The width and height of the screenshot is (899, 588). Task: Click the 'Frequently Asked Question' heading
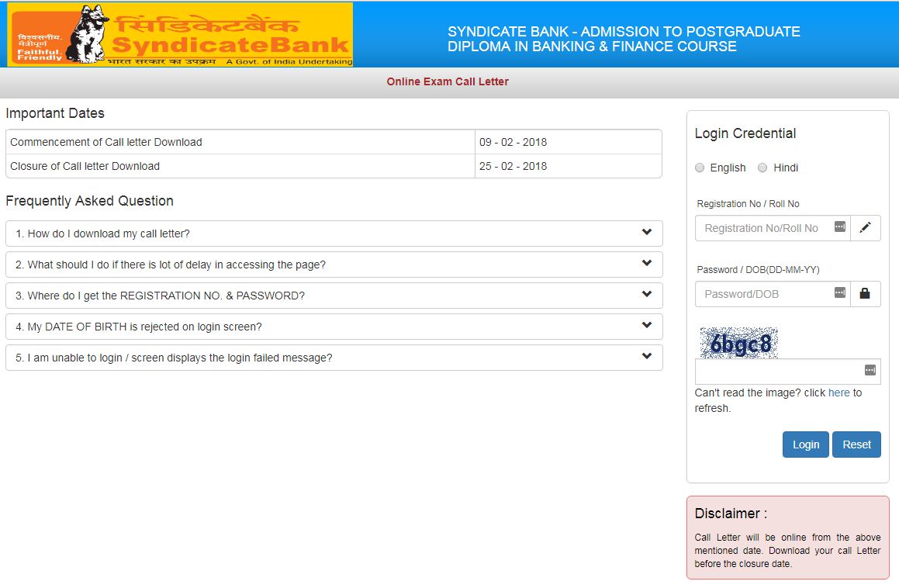pyautogui.click(x=89, y=201)
